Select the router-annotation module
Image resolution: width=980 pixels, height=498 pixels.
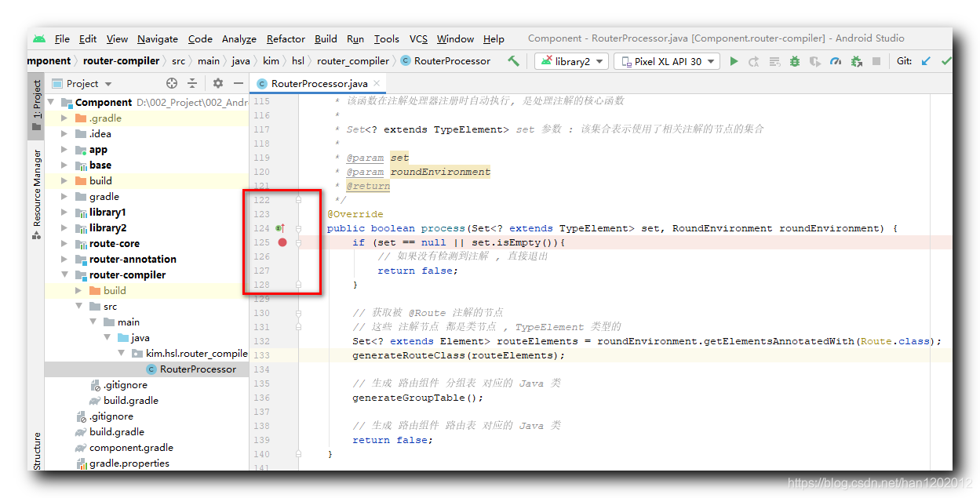point(133,260)
